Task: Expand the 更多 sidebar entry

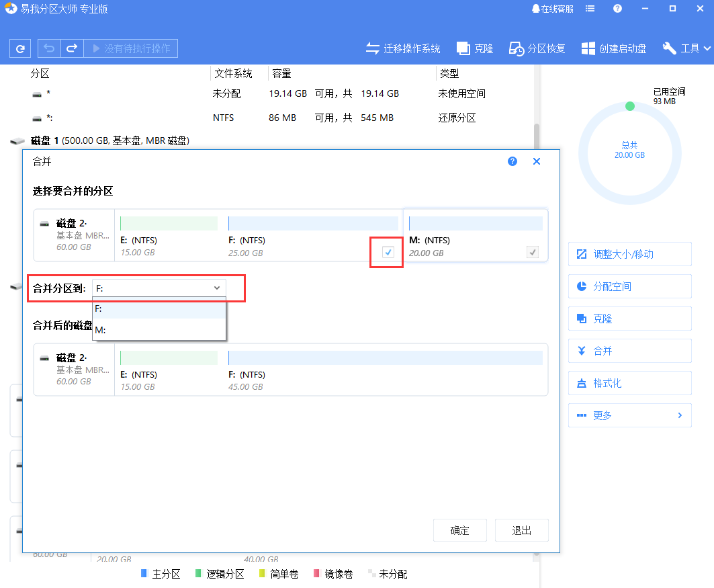Action: pos(629,415)
